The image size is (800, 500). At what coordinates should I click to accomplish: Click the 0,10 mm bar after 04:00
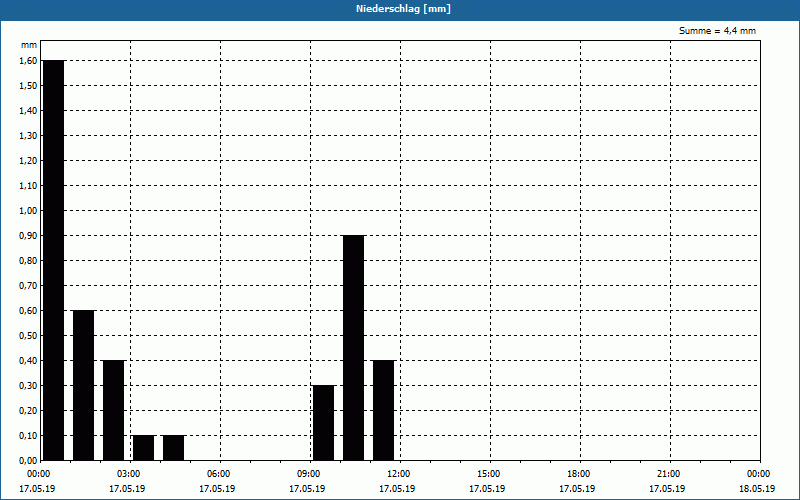click(173, 447)
